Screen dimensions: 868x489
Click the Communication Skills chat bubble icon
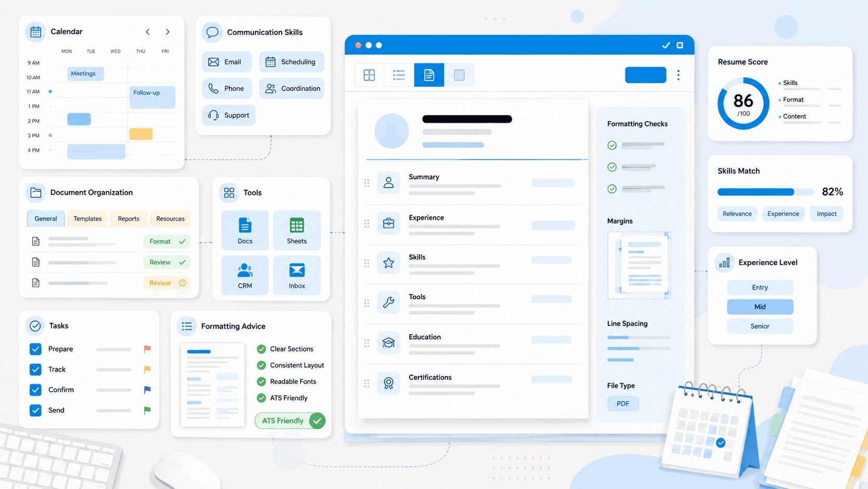[x=212, y=32]
